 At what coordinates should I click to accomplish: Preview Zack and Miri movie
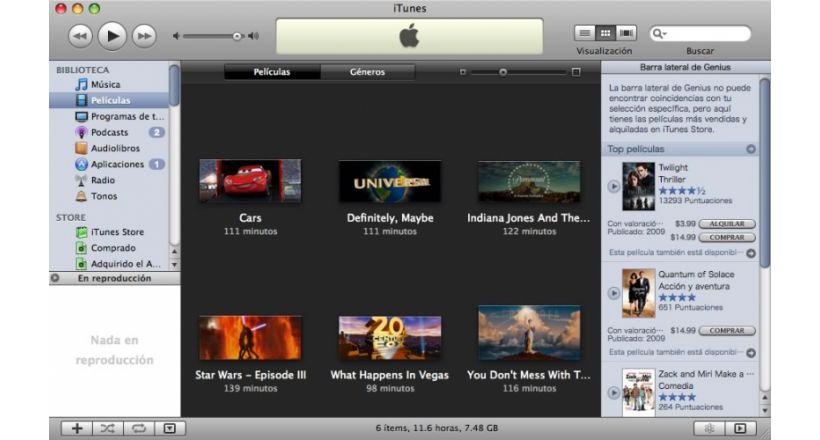click(x=613, y=392)
